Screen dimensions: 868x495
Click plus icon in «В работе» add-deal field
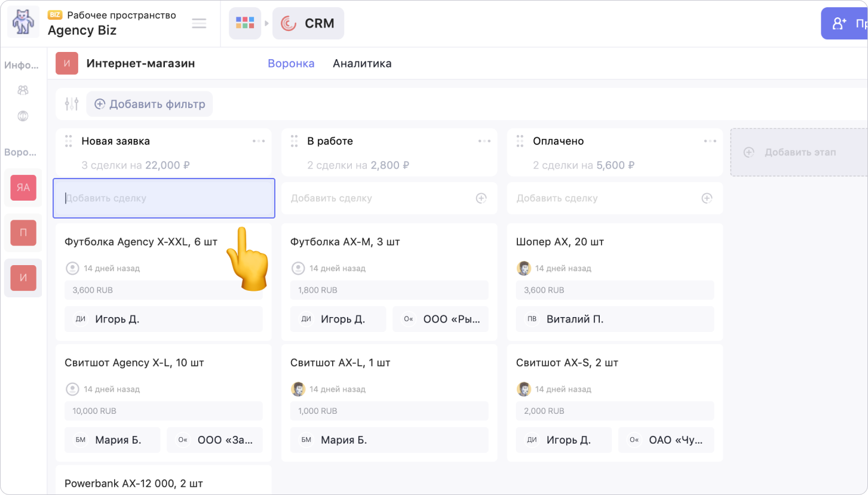pos(481,198)
